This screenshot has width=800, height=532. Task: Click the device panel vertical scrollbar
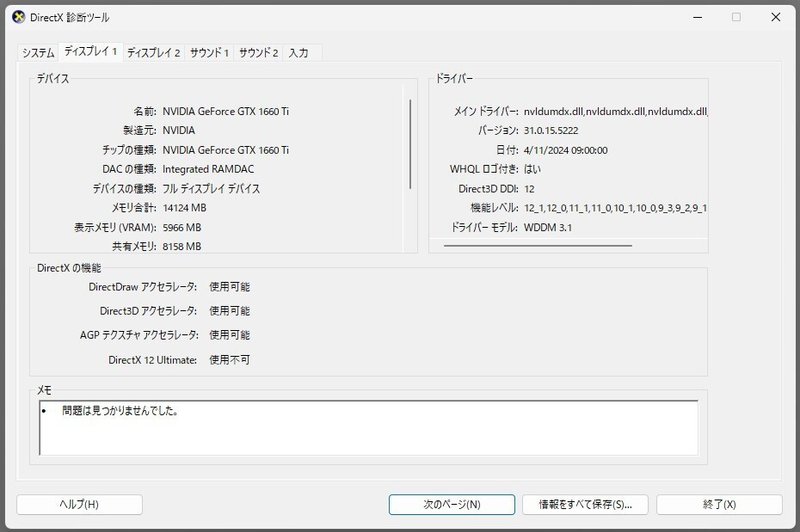(410, 145)
